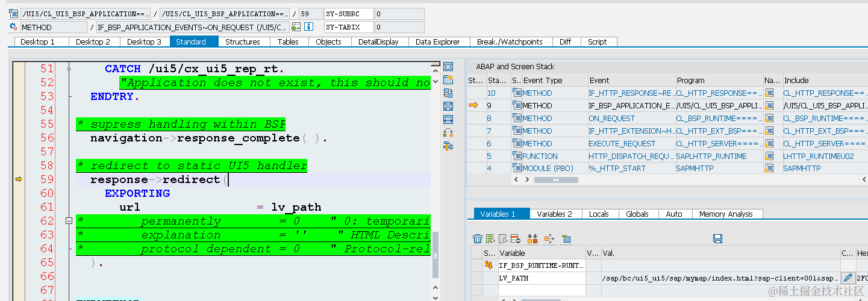Open the navigation icon for the ON_REQUEST row
This screenshot has height=301, width=868.
770,118
